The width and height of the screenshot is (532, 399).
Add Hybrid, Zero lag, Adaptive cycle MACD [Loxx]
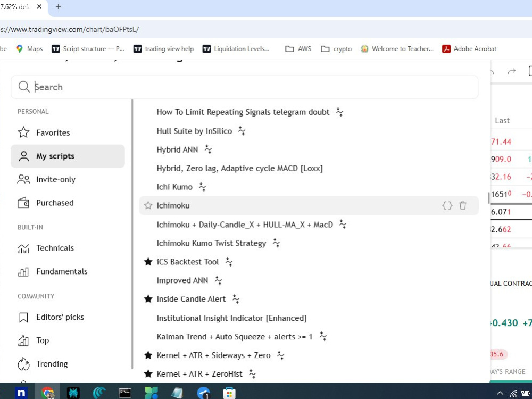239,168
